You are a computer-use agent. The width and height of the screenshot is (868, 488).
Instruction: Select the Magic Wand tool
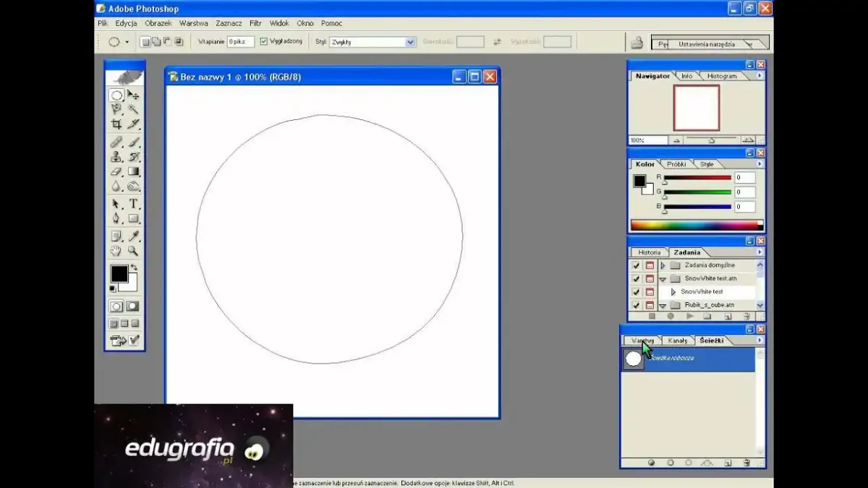point(133,109)
